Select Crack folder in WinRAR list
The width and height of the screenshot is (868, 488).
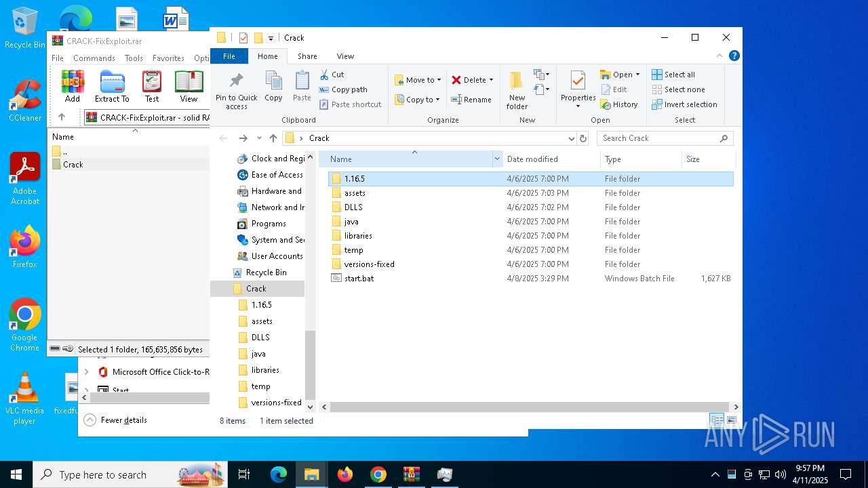point(73,165)
